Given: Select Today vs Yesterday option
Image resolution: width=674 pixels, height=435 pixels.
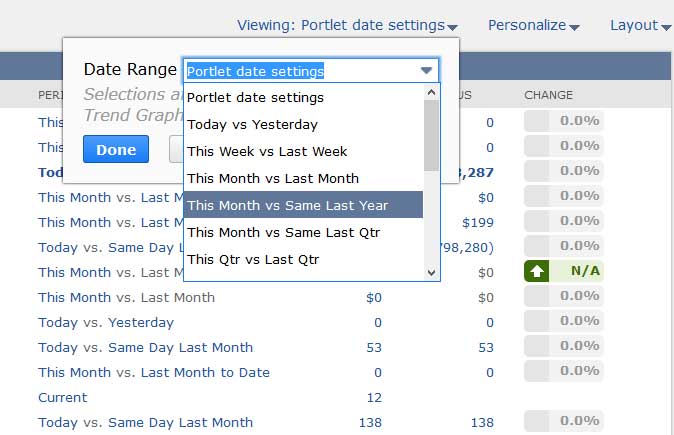Looking at the screenshot, I should click(x=252, y=125).
